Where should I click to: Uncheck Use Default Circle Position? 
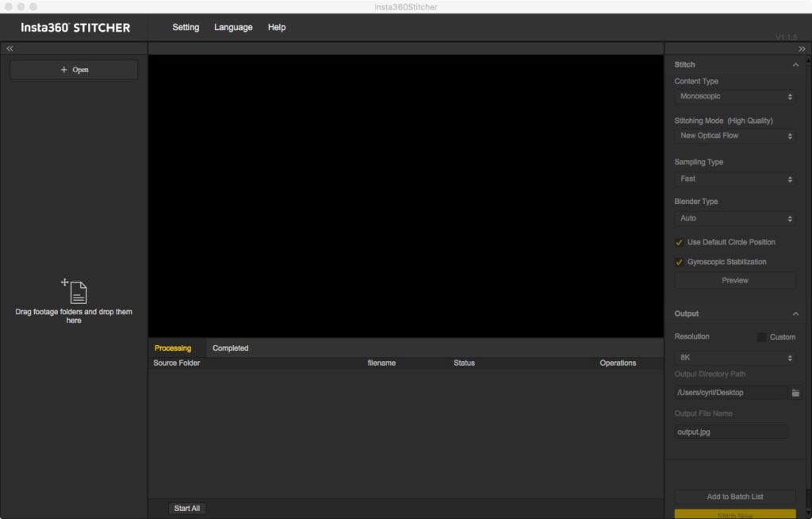point(679,242)
